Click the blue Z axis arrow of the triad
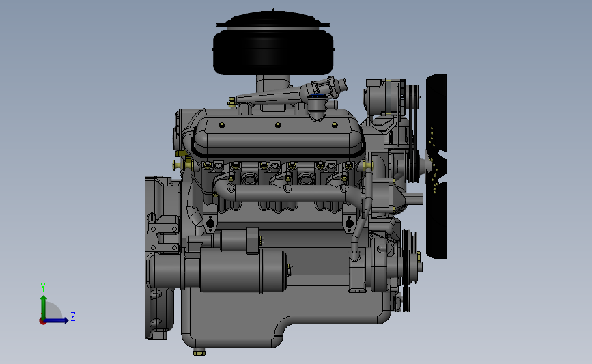 [57, 320]
